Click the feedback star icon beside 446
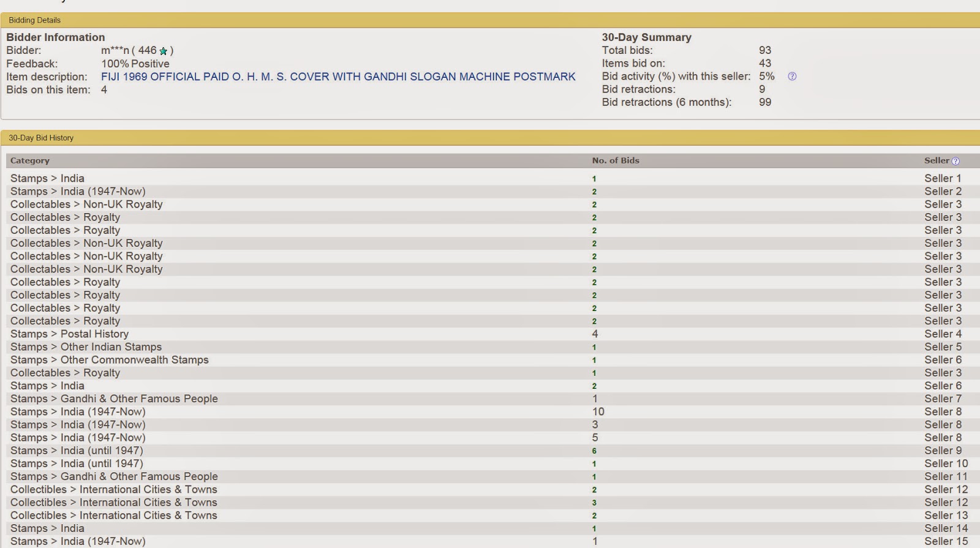Viewport: 980px width, 548px height. [x=164, y=51]
